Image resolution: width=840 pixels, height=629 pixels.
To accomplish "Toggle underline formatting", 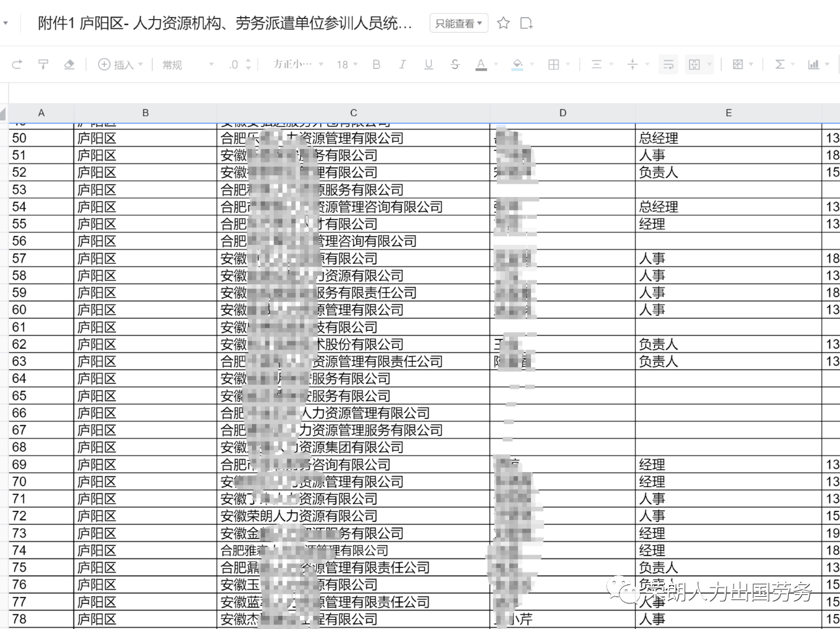I will point(429,64).
